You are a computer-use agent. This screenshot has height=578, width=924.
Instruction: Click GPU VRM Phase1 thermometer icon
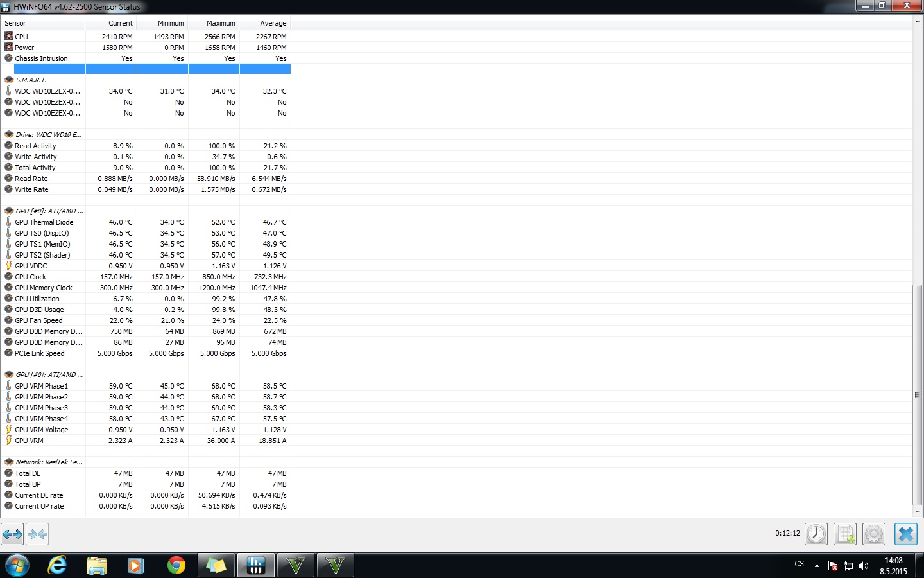(9, 386)
